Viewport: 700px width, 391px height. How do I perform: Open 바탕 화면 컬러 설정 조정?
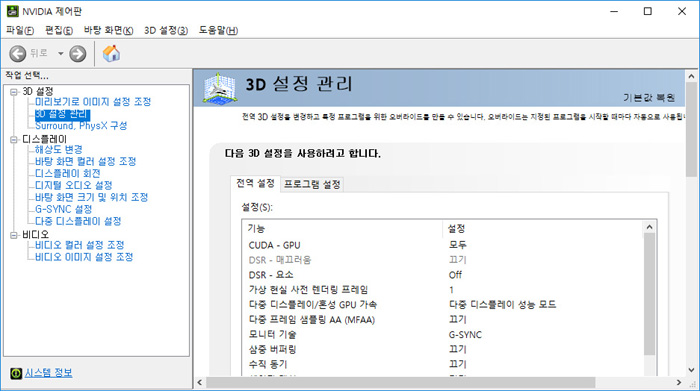point(86,162)
